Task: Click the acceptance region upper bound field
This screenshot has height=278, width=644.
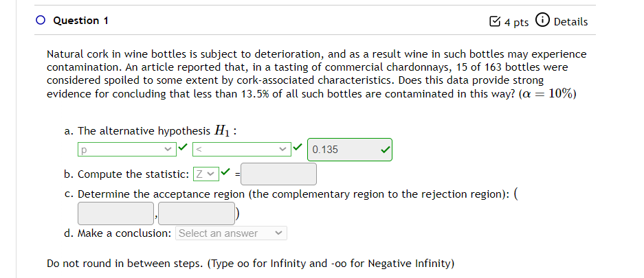Action: [197, 213]
